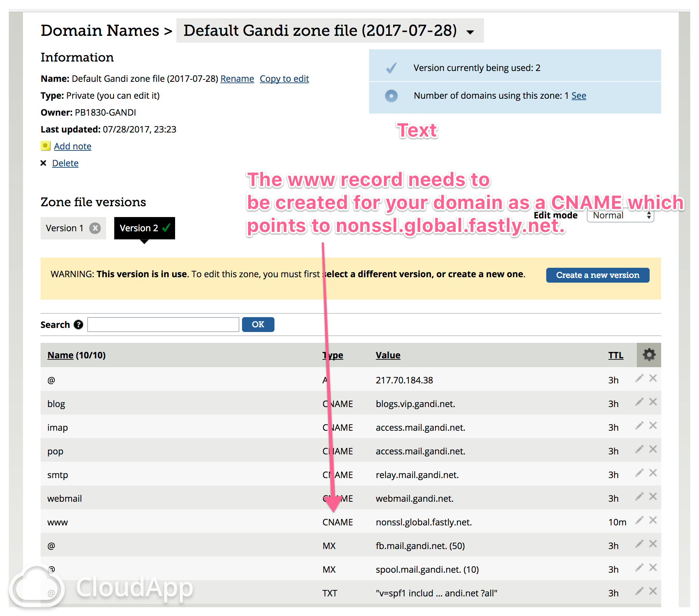Click the pencil edit icon for www record
Screen dimensions: 699x616
(639, 520)
